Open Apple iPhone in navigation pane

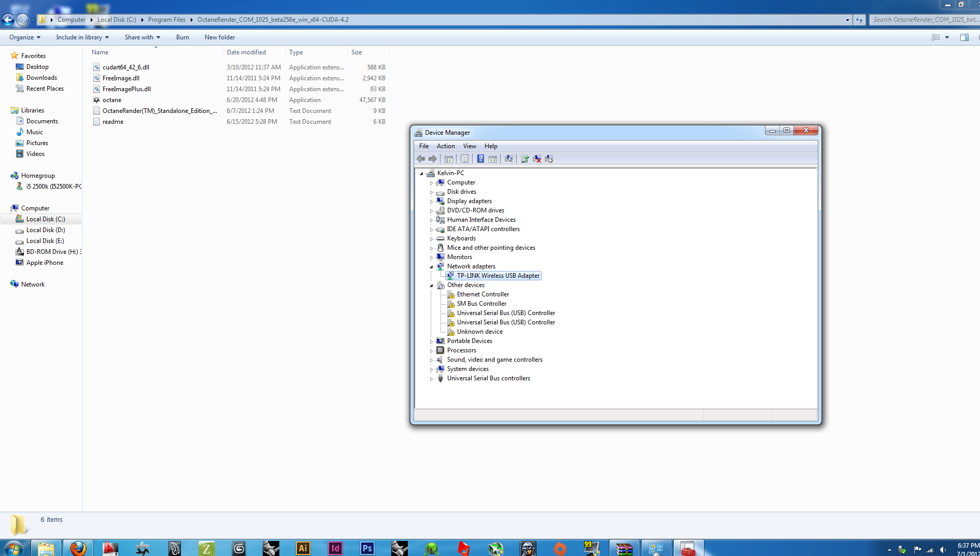(x=45, y=263)
